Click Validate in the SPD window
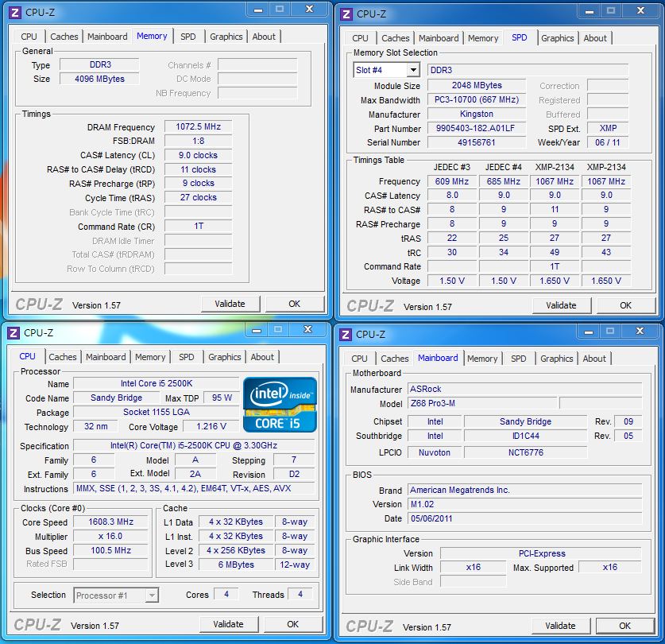The image size is (665, 644). click(x=561, y=305)
